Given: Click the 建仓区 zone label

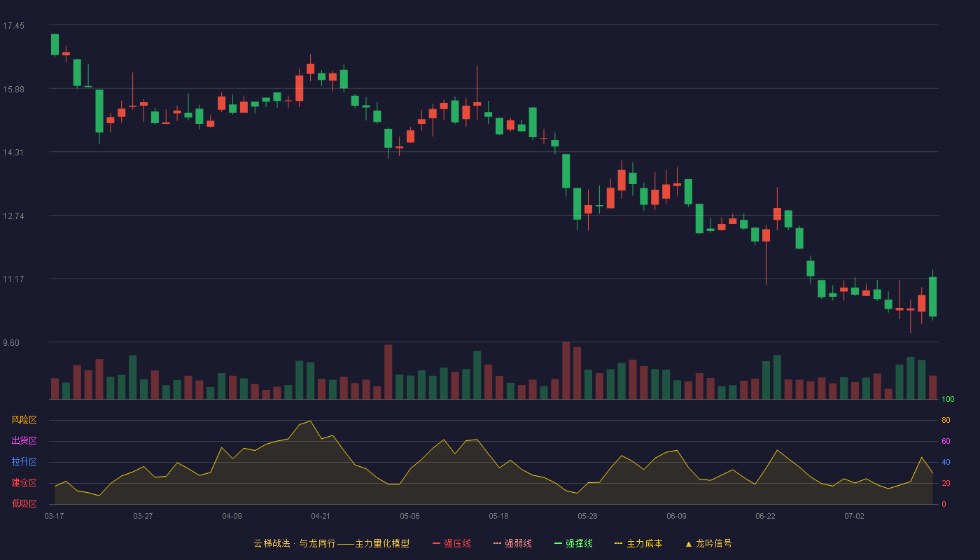Looking at the screenshot, I should (24, 483).
